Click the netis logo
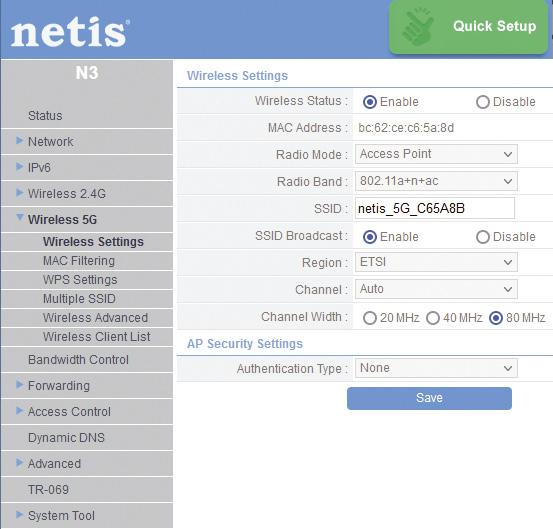 (x=70, y=32)
